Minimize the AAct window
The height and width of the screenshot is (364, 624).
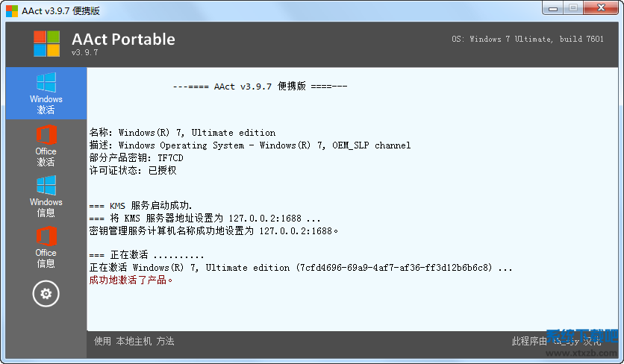552,7
